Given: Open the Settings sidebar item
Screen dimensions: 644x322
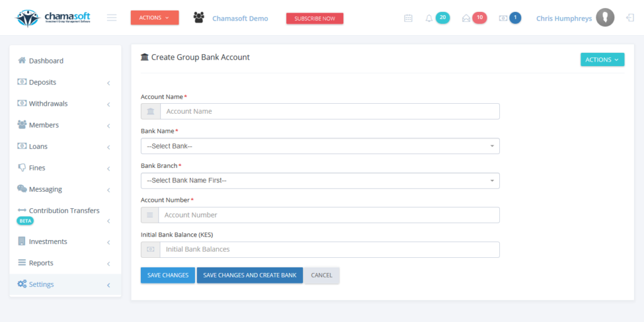Looking at the screenshot, I should pyautogui.click(x=65, y=284).
